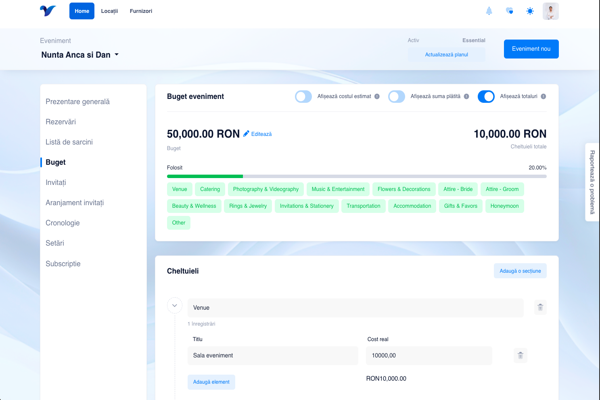Viewport: 600px width, 400px height.
Task: Click the Cost real input field
Action: click(x=429, y=355)
